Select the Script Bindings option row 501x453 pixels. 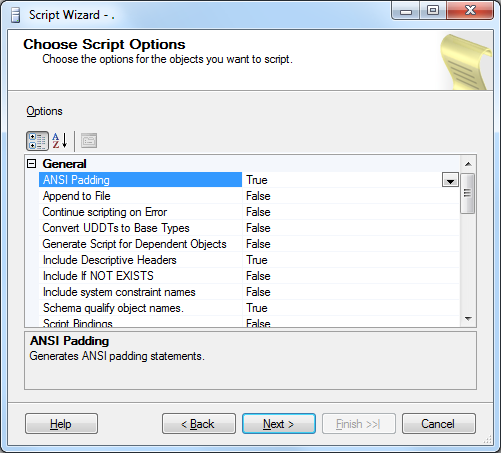pyautogui.click(x=140, y=322)
